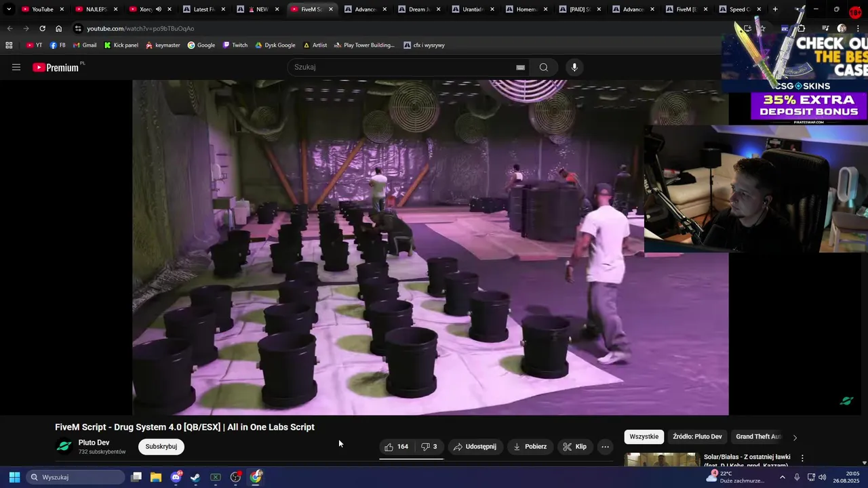This screenshot has height=488, width=868.
Task: Select the Grand Theft Auto chip
Action: point(758,436)
